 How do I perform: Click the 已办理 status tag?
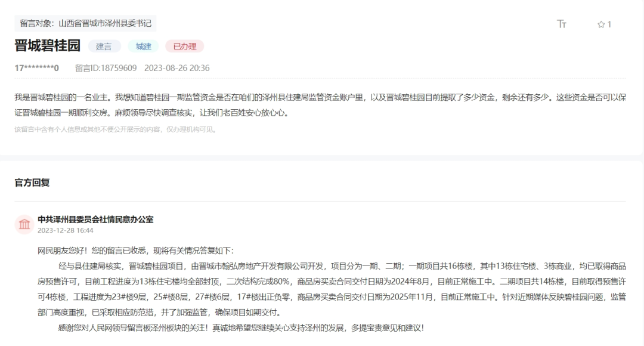(185, 47)
